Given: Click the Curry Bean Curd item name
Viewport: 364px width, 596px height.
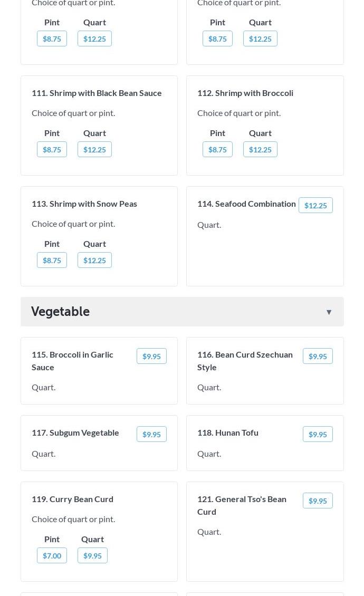Looking at the screenshot, I should pyautogui.click(x=72, y=499).
